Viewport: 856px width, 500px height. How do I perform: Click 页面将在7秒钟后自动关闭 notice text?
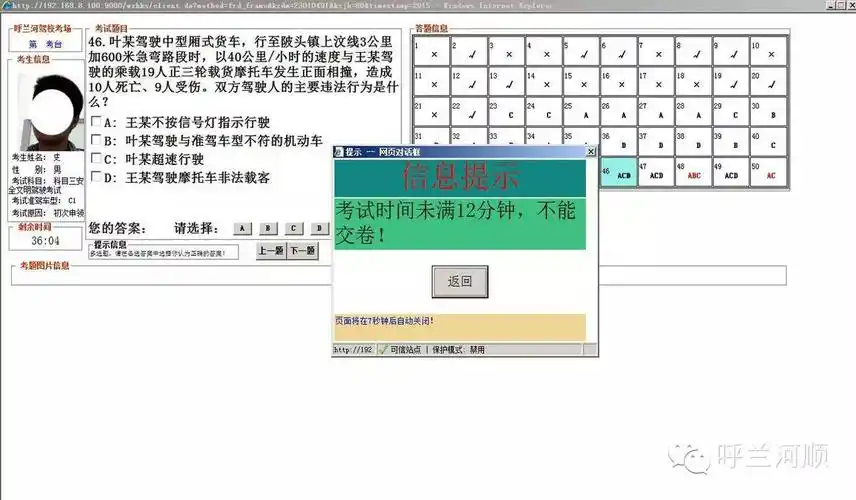[384, 321]
